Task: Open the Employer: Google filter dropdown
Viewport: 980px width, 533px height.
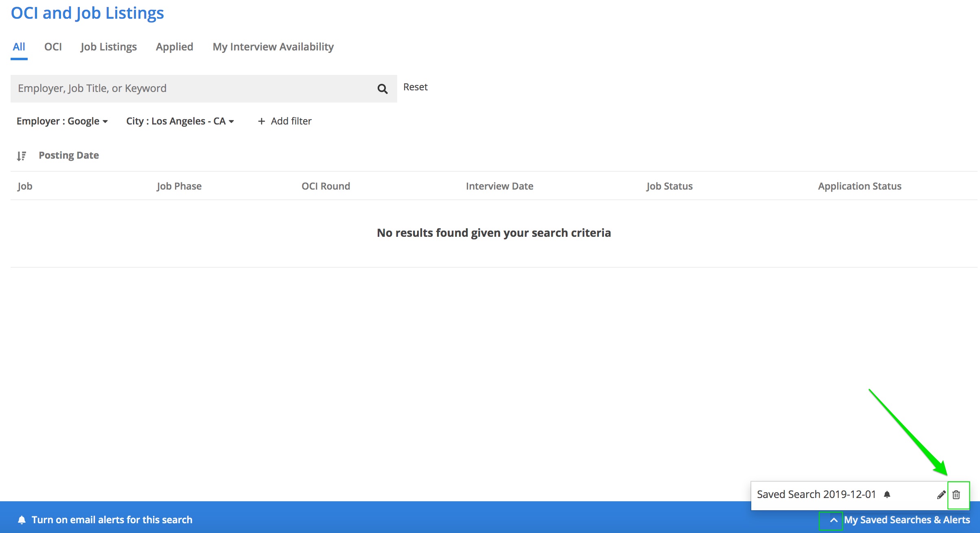Action: tap(62, 121)
